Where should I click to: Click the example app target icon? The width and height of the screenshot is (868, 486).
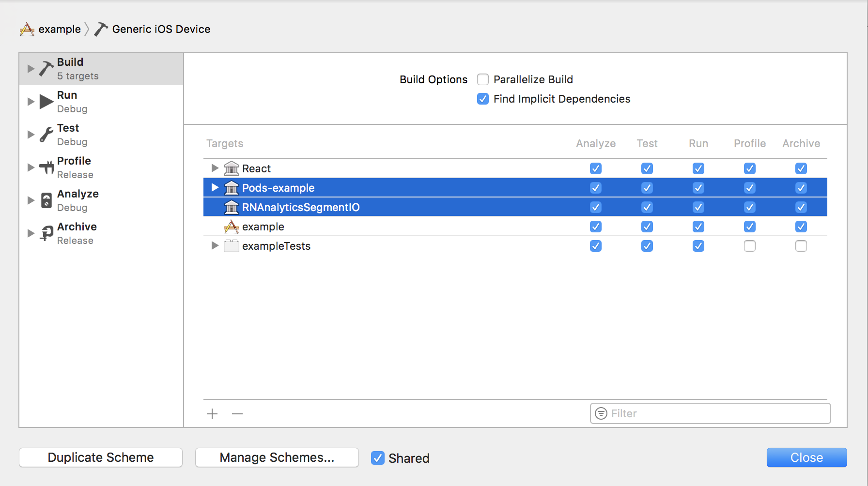(232, 227)
